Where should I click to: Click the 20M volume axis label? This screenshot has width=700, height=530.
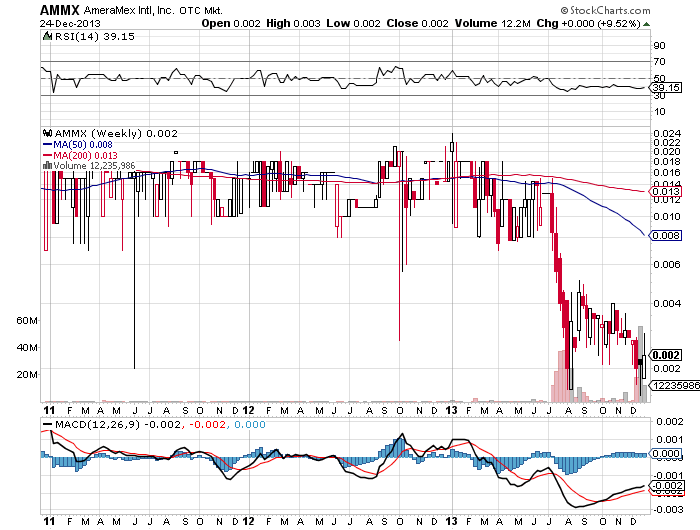point(27,375)
